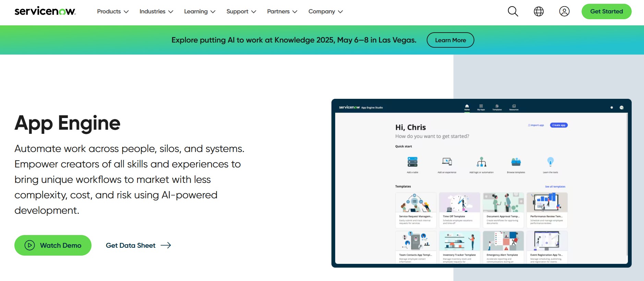Open the Support menu
The image size is (644, 281).
(241, 11)
